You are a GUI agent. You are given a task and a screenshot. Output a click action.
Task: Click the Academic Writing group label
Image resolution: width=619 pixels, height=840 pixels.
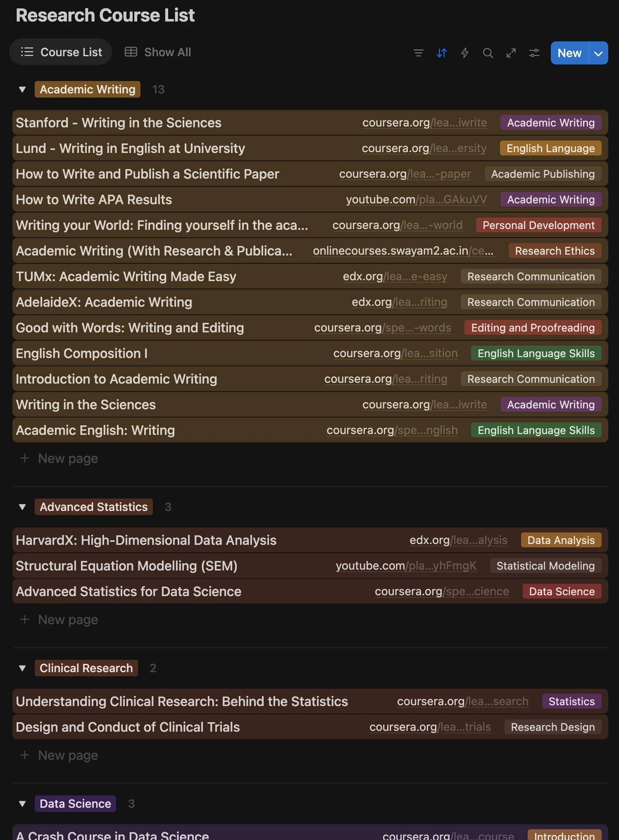click(x=88, y=89)
